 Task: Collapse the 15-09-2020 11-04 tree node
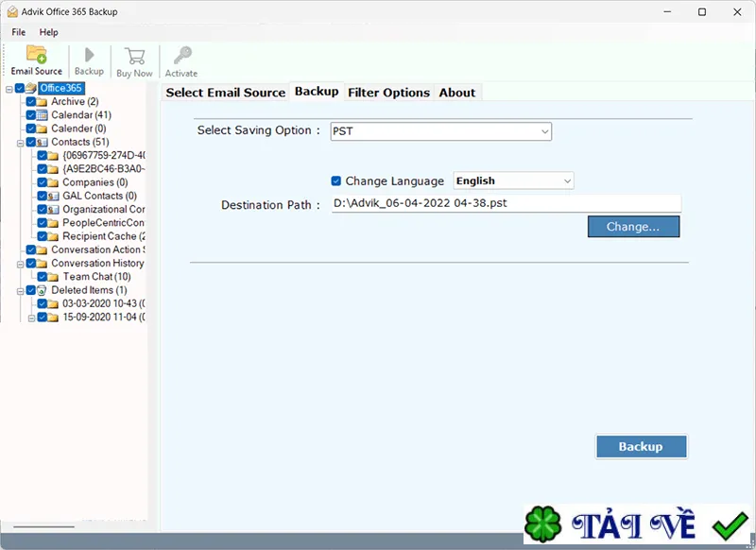coord(31,318)
